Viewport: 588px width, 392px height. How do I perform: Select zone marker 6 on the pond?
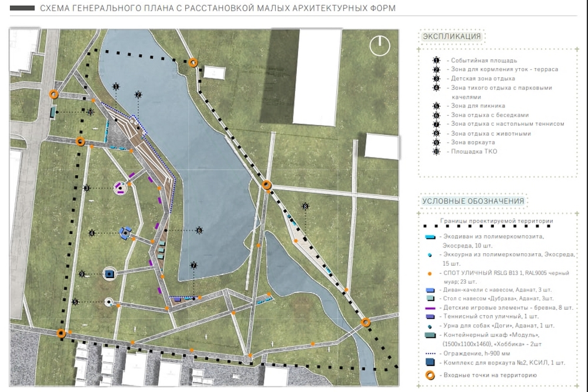click(x=199, y=230)
